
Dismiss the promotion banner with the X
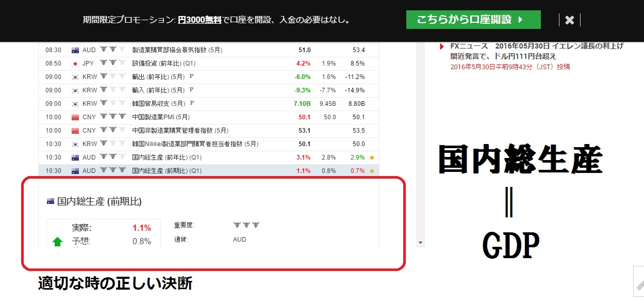point(569,20)
